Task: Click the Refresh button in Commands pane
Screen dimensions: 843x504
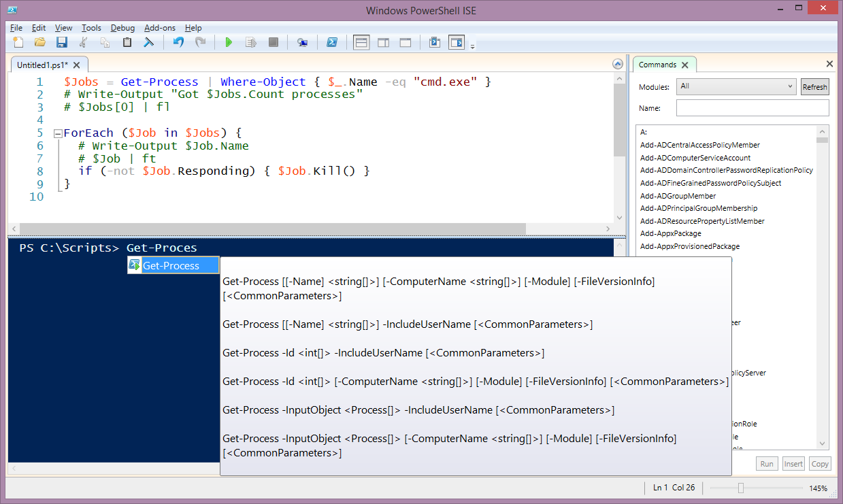Action: (x=814, y=87)
